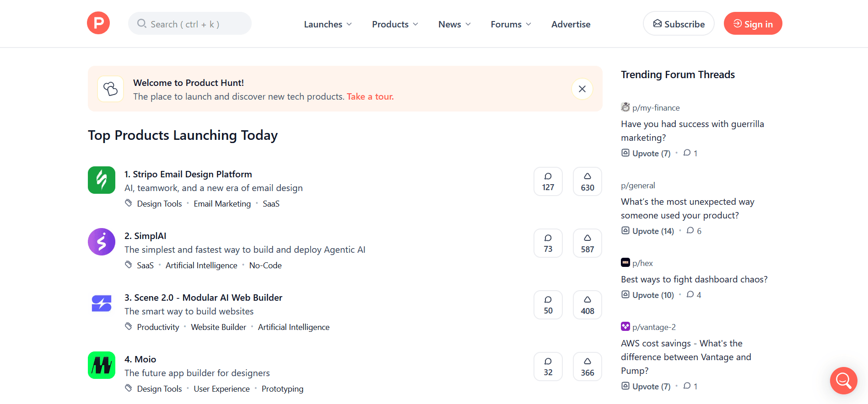Open the p/hex forum icon
Viewport: 868px width, 404px height.
coord(625,263)
